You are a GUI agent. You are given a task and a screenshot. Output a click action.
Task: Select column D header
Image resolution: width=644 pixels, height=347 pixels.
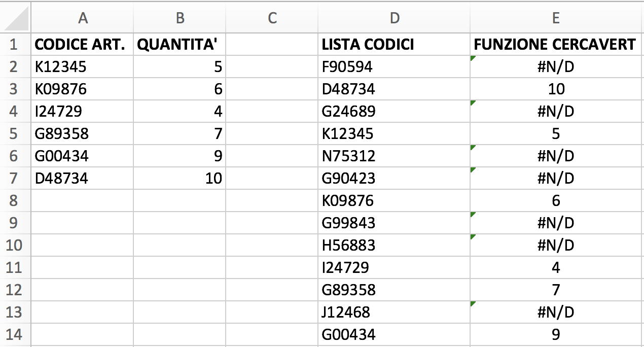pyautogui.click(x=395, y=18)
